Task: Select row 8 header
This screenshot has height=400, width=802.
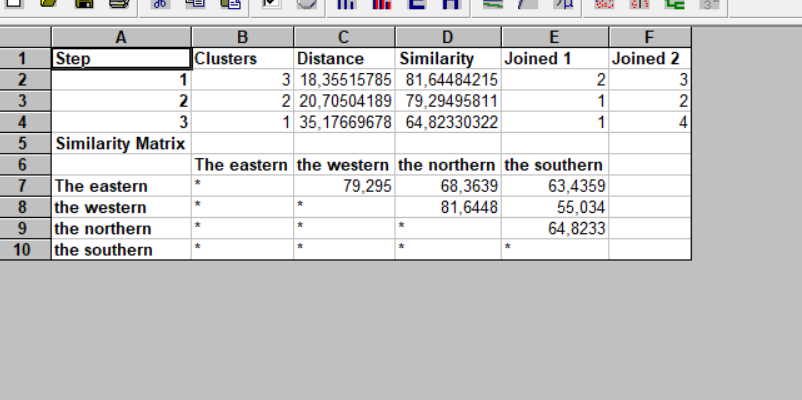Action: coord(25,207)
